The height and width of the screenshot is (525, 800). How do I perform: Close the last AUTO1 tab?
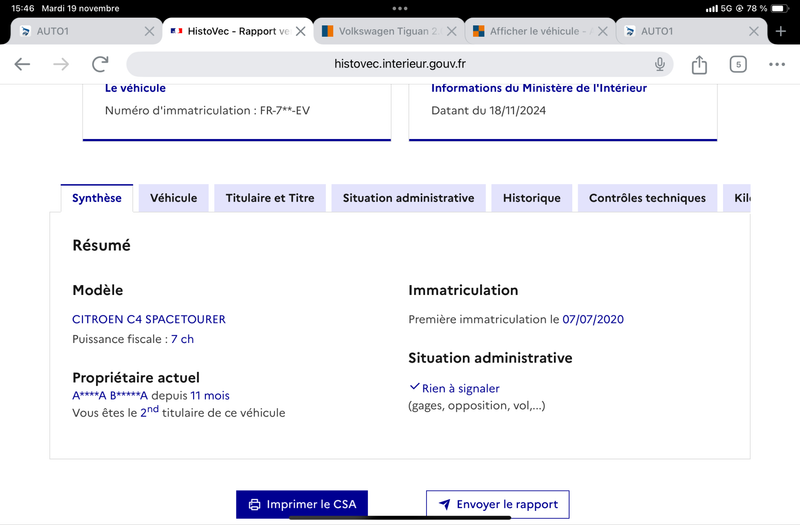pyautogui.click(x=754, y=32)
